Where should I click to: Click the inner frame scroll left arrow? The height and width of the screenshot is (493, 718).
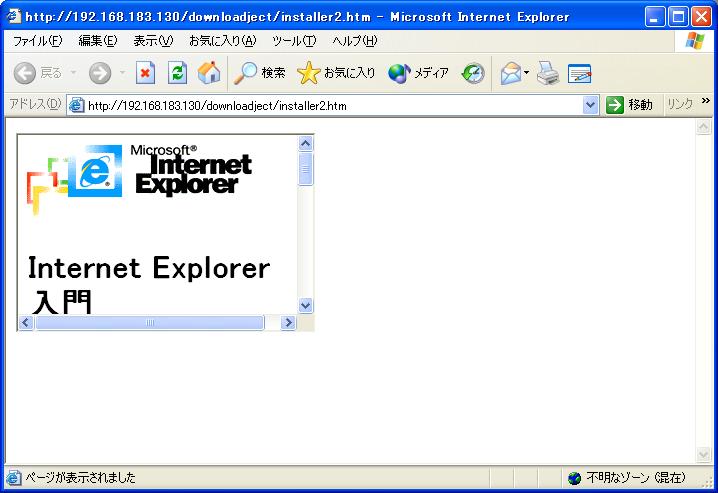(x=26, y=322)
